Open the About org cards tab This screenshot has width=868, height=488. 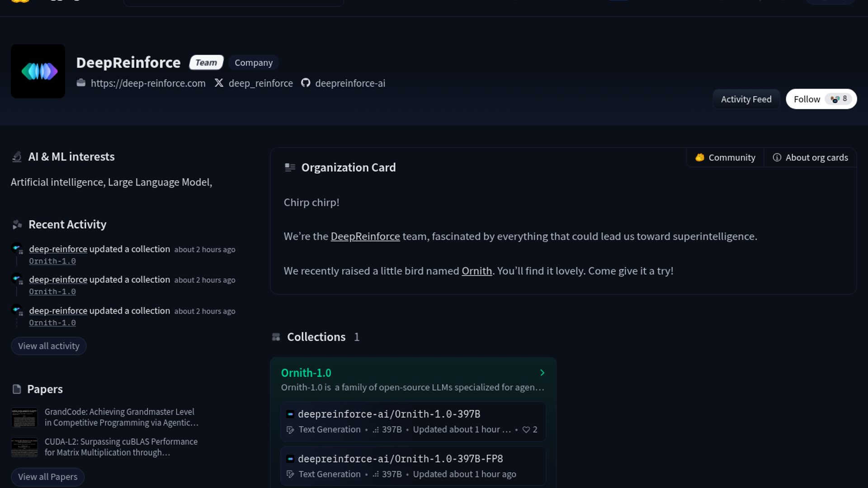[x=810, y=157]
